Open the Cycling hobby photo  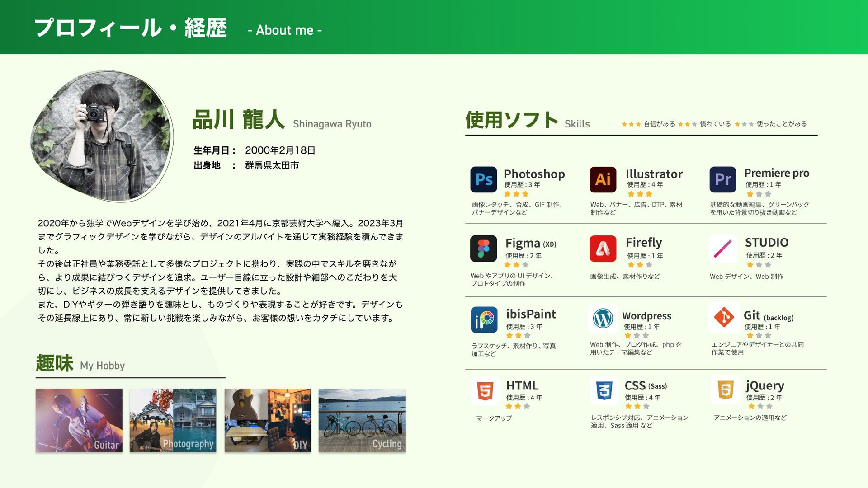click(362, 420)
